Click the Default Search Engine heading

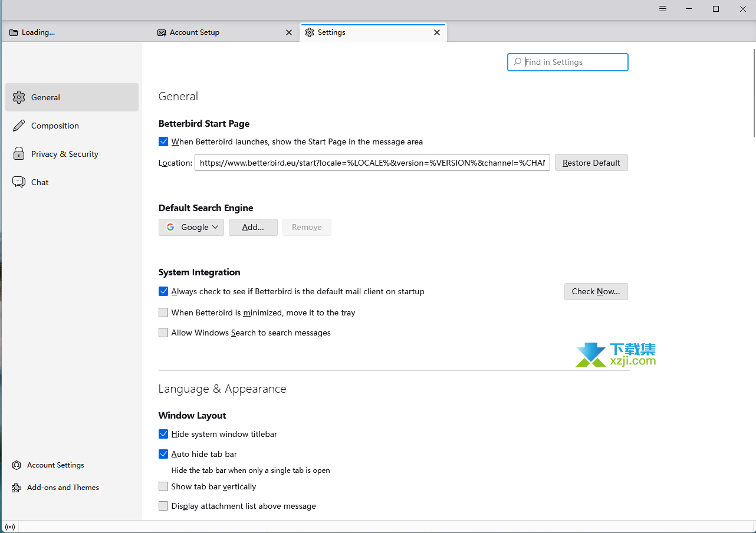tap(206, 208)
